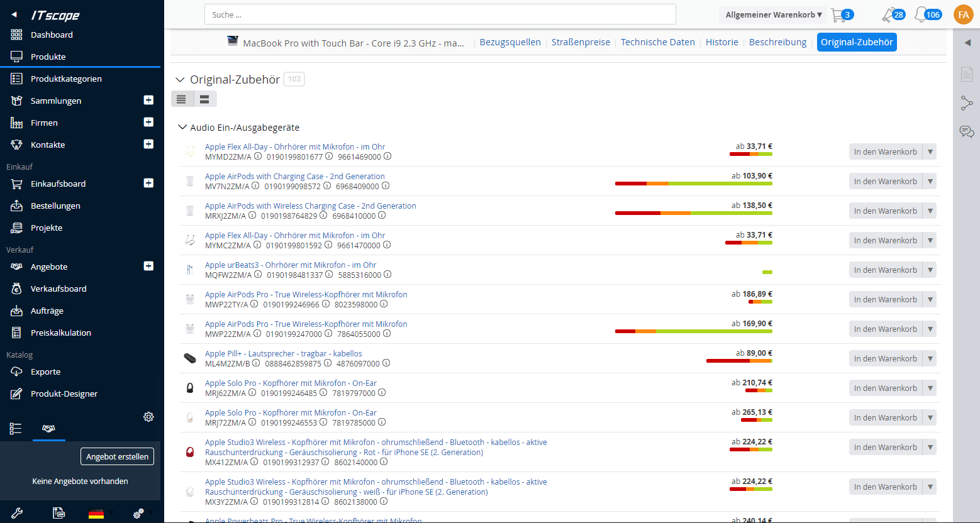Click the black Solo Pro headphone thumbnail

point(190,388)
